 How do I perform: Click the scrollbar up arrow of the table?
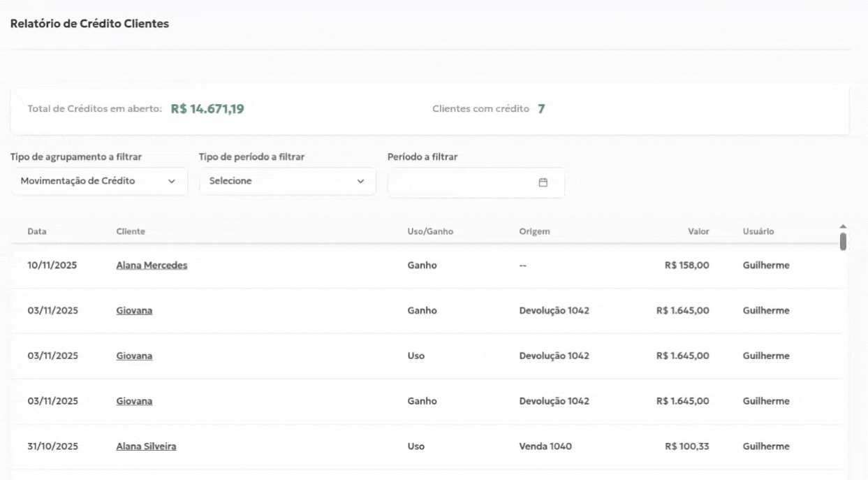[x=843, y=226]
